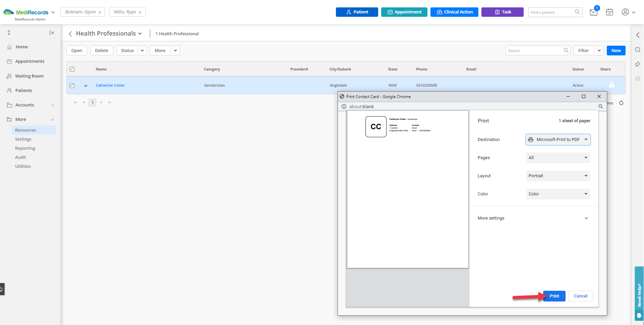Image resolution: width=644 pixels, height=325 pixels.
Task: Select Audit in the sidebar
Action: 20,157
